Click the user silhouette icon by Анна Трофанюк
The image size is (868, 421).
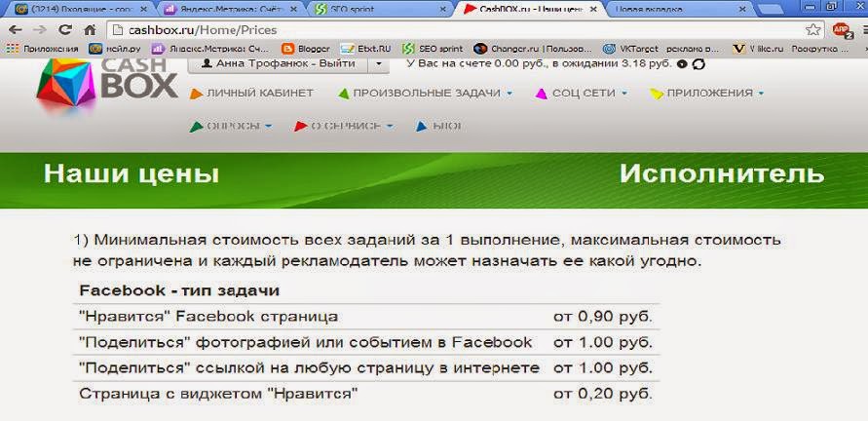[208, 63]
